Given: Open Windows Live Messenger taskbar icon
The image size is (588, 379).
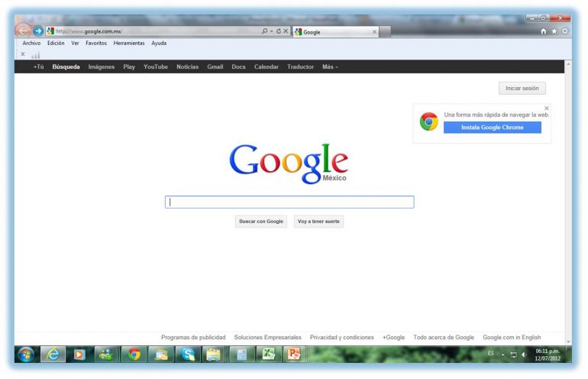Looking at the screenshot, I should click(106, 355).
